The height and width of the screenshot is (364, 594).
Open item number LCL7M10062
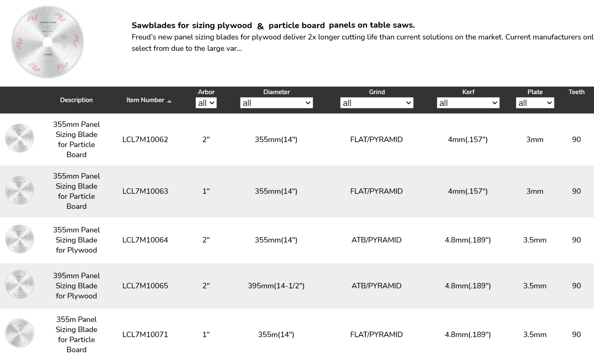point(145,140)
